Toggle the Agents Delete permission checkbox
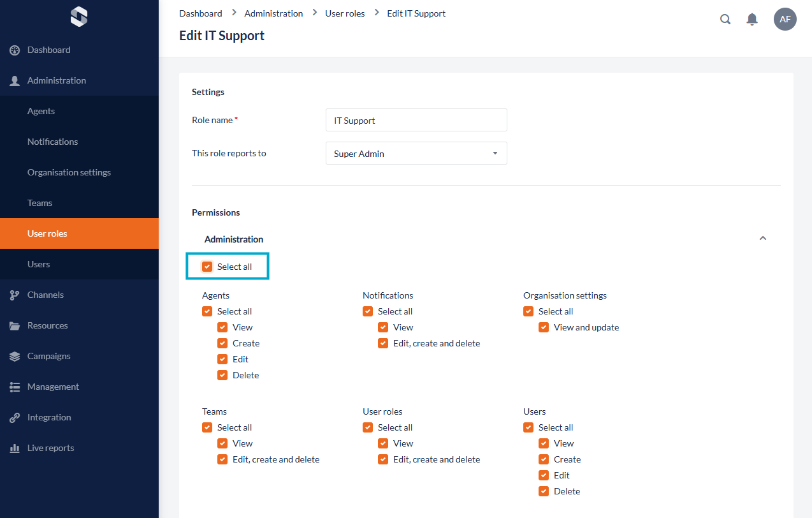Image resolution: width=812 pixels, height=518 pixels. pyautogui.click(x=222, y=375)
